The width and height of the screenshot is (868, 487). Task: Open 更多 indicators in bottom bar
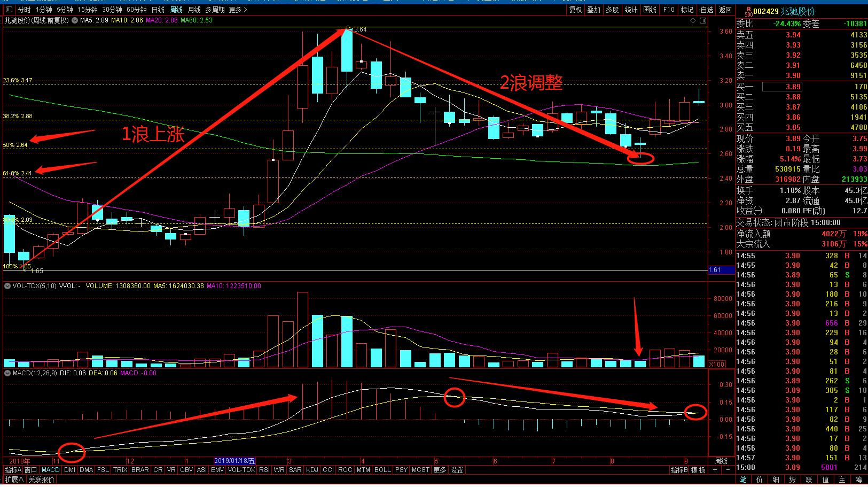click(x=440, y=470)
